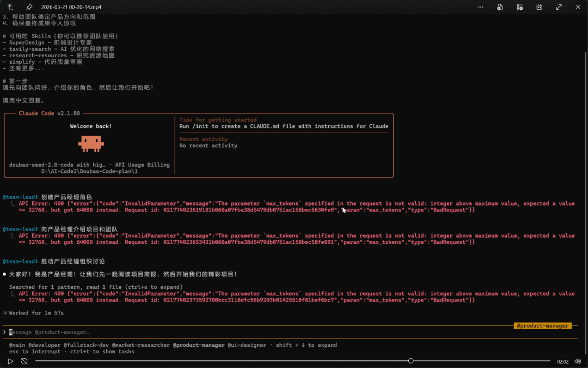The height and width of the screenshot is (368, 588).
Task: Click the 02:02 playback time
Action: pos(562,361)
